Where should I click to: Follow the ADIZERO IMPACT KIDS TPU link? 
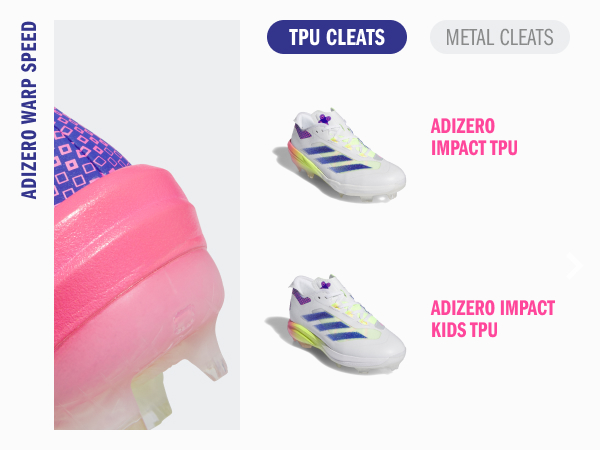click(493, 319)
